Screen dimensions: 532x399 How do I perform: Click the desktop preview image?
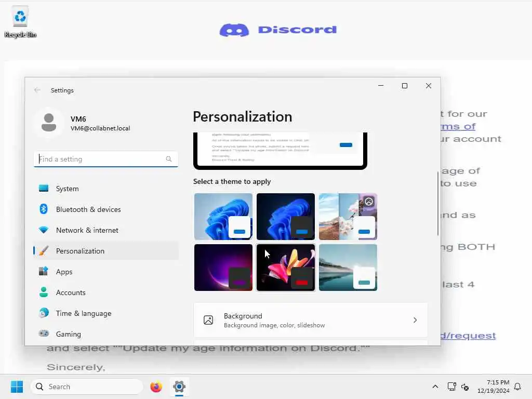(x=280, y=151)
